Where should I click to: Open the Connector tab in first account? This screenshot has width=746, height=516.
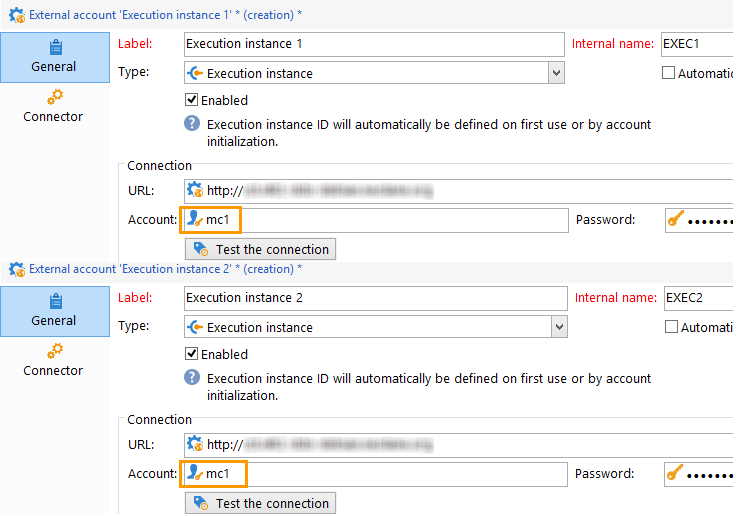tap(54, 105)
